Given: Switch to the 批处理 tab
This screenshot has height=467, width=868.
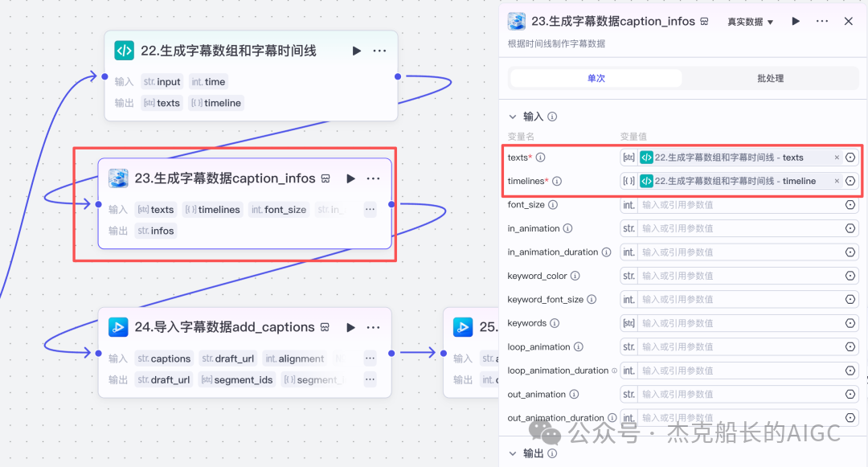Looking at the screenshot, I should (x=770, y=78).
